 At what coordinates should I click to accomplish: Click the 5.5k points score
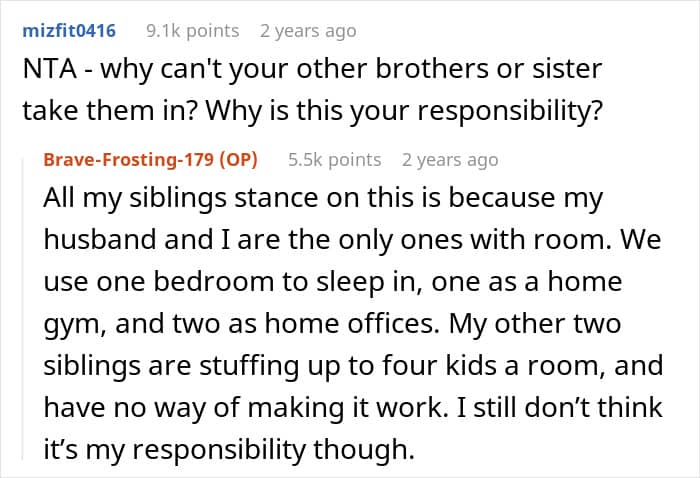coord(334,159)
